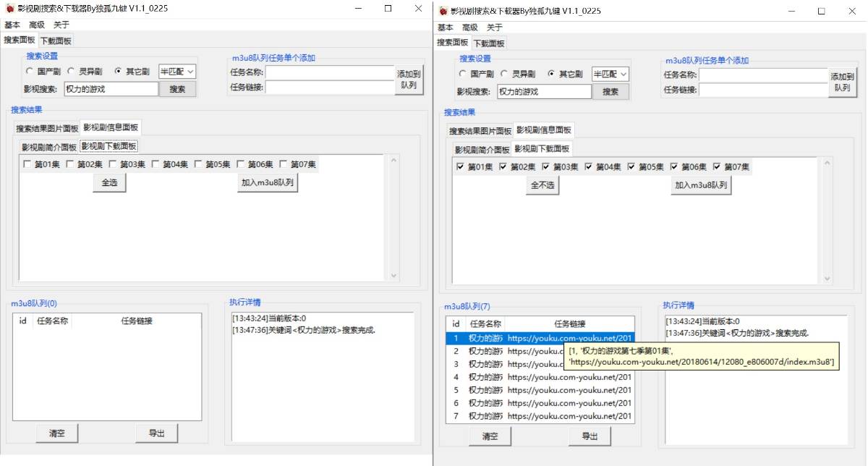Viewport: 868px width, 466px height.
Task: Open 搜索结果图片面板 tab in the left window
Action: (x=47, y=129)
